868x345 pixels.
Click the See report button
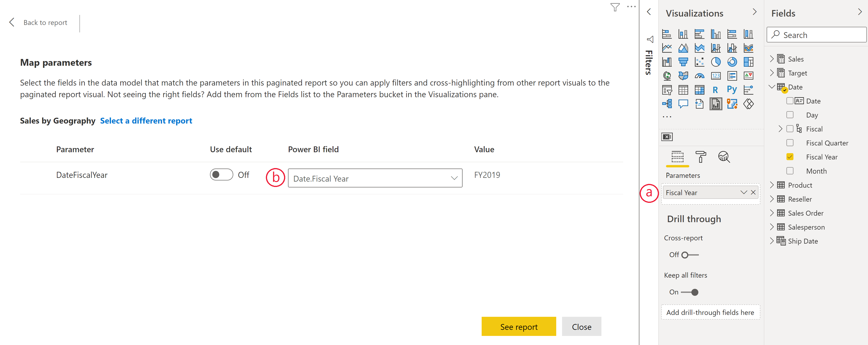pos(519,326)
